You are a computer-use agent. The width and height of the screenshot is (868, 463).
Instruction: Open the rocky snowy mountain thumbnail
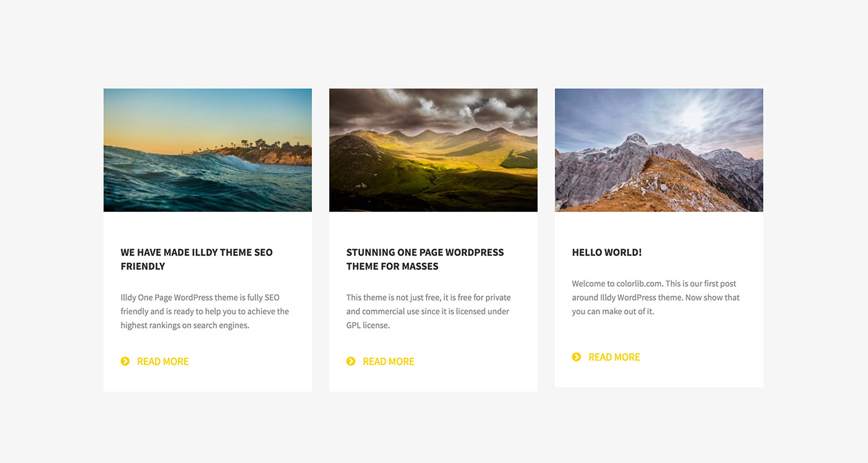(659, 150)
